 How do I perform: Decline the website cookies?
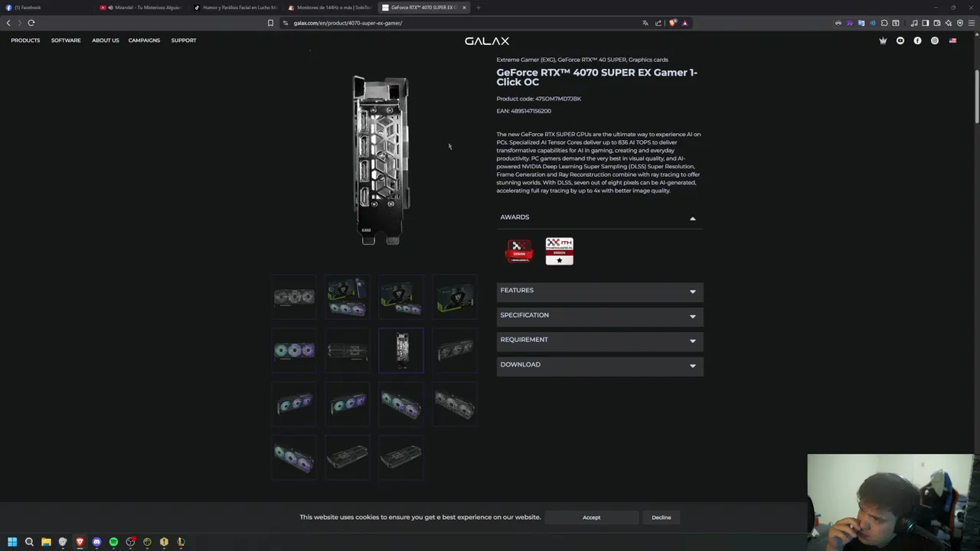661,517
